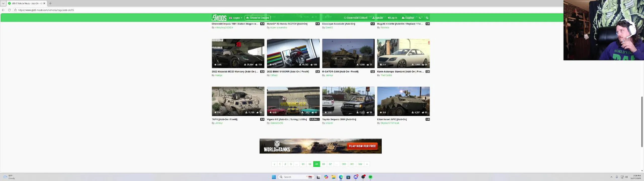
Task: Visit the Bugatti niniette author's profile
Action: pyautogui.click(x=385, y=28)
